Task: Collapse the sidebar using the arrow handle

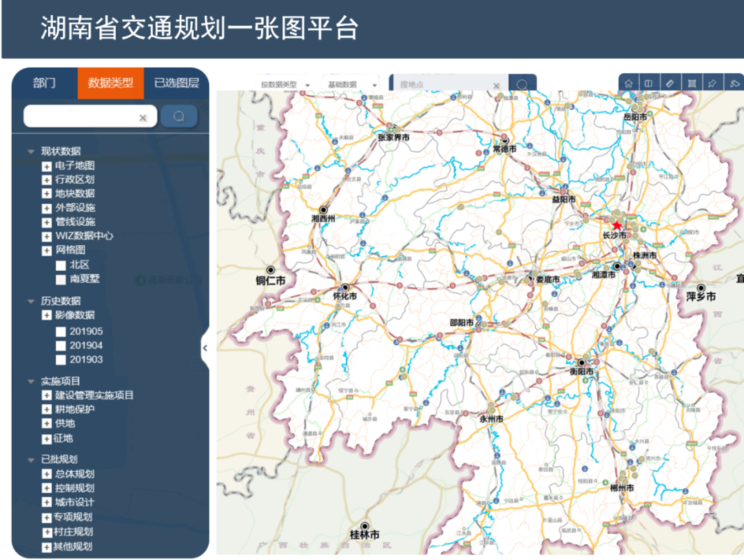Action: point(205,348)
